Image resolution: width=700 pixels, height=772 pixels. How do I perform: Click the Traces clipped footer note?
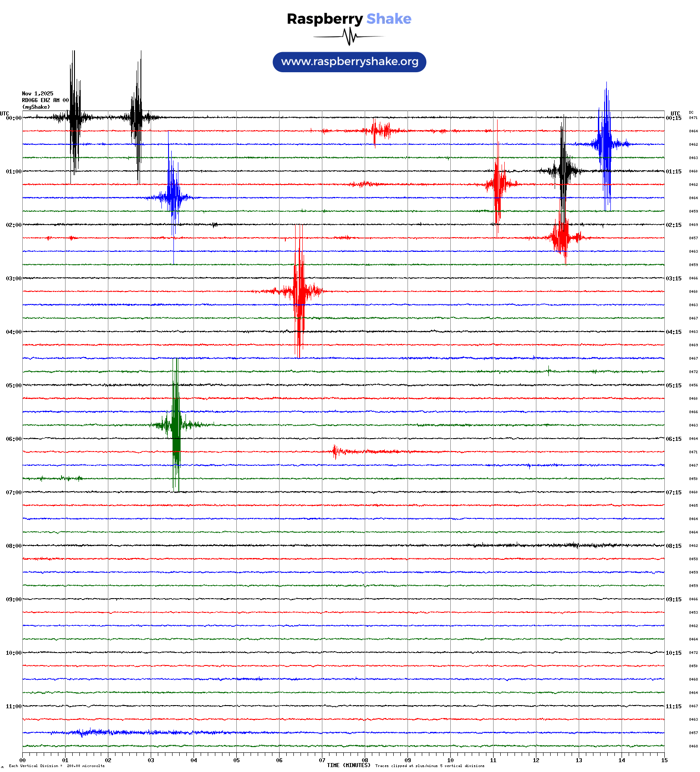430,766
